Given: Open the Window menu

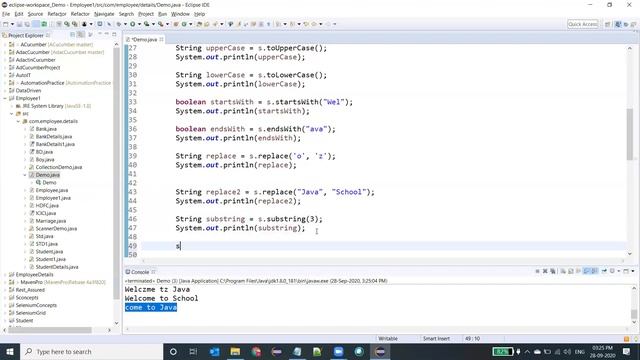Looking at the screenshot, I should pyautogui.click(x=180, y=14).
